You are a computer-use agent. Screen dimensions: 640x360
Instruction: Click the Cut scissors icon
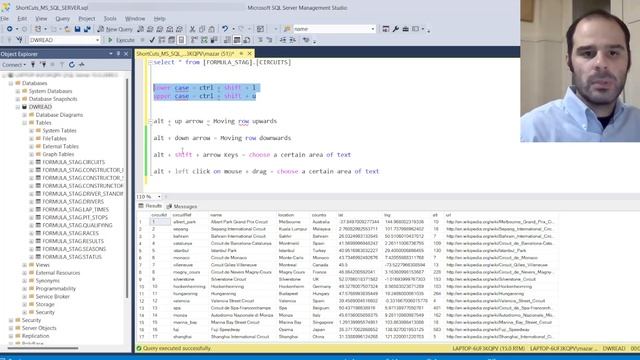point(192,29)
